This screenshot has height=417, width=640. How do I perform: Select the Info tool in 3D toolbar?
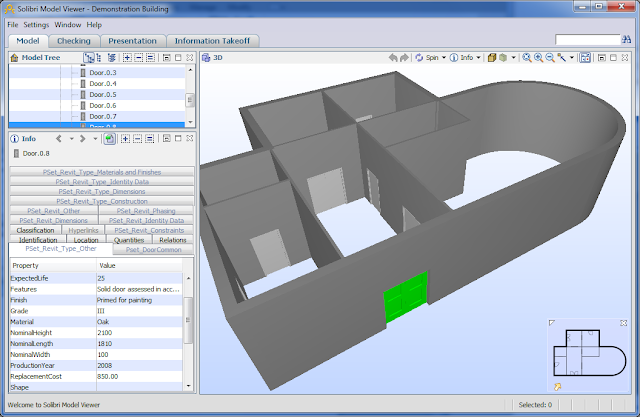462,58
